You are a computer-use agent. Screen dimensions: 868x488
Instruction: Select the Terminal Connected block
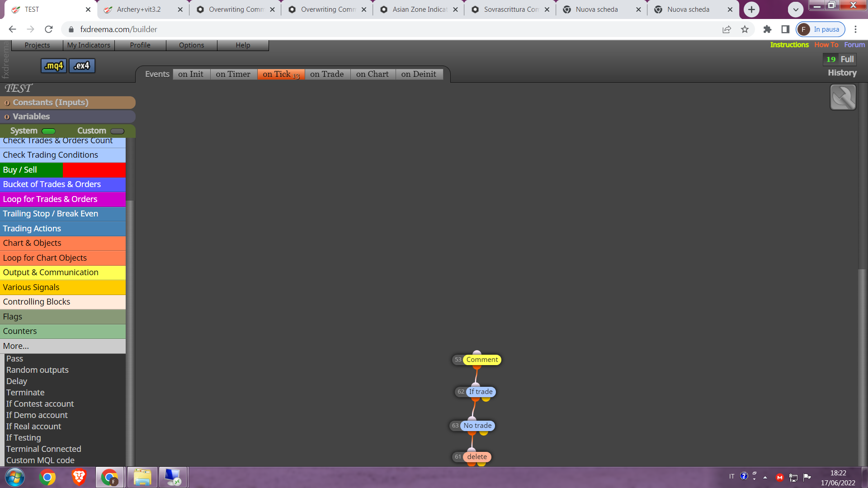(44, 449)
